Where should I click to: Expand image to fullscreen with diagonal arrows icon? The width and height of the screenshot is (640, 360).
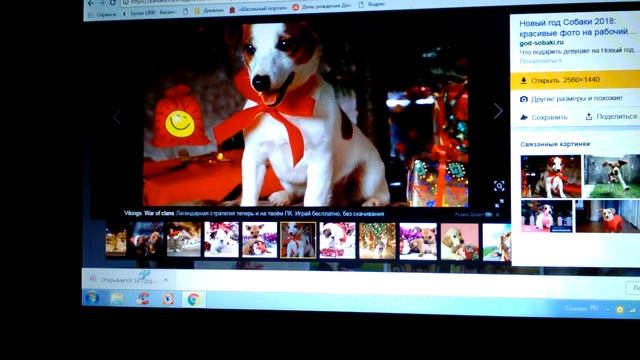pos(499,203)
